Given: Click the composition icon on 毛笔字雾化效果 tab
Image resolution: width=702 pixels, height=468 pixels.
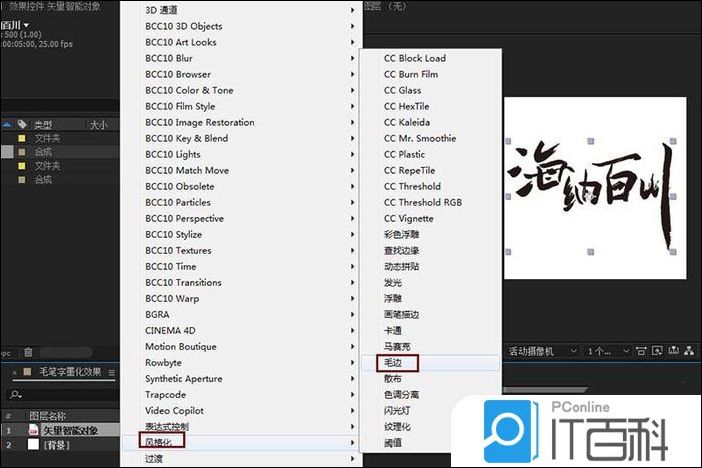Looking at the screenshot, I should pos(27,372).
